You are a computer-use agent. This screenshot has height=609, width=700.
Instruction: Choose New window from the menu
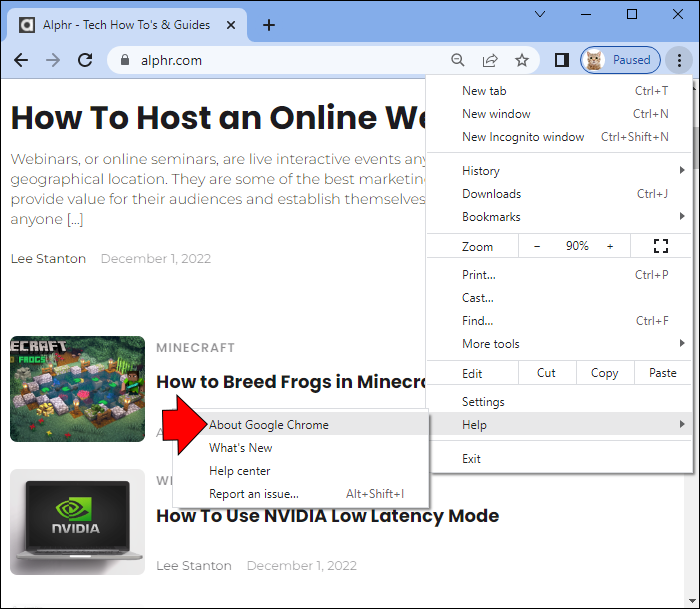(x=559, y=114)
